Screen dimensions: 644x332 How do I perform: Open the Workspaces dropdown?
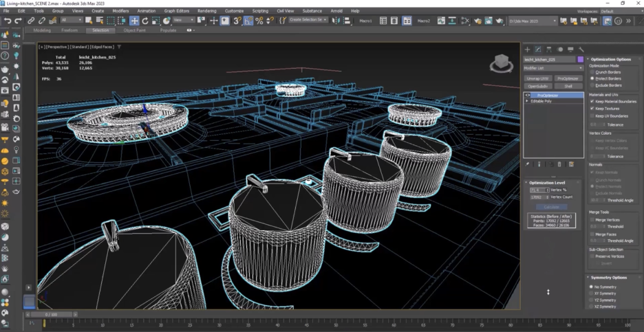618,11
